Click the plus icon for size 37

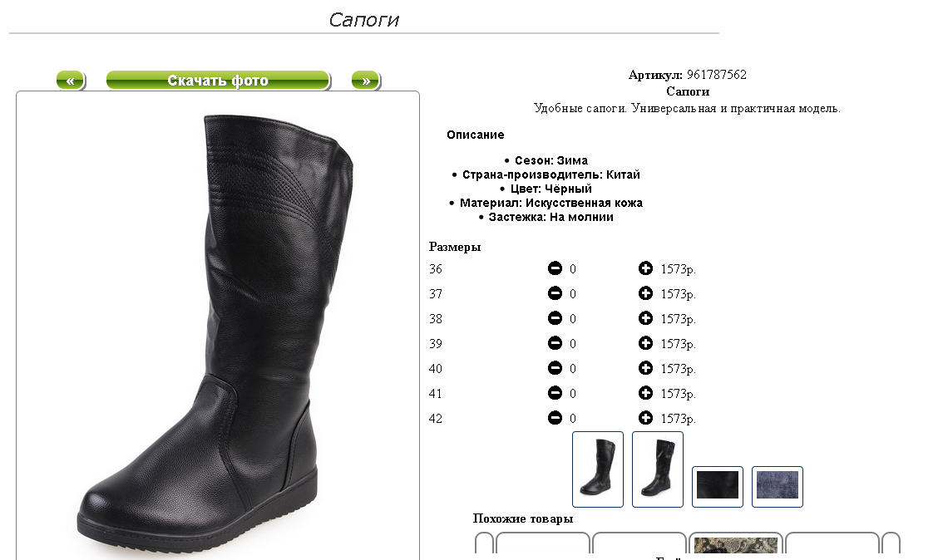(645, 293)
